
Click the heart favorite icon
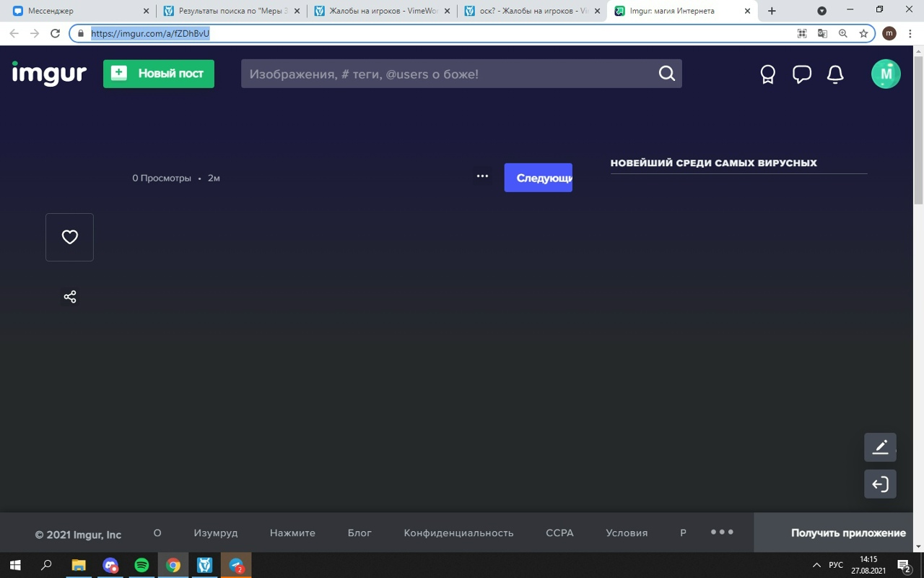pyautogui.click(x=69, y=237)
